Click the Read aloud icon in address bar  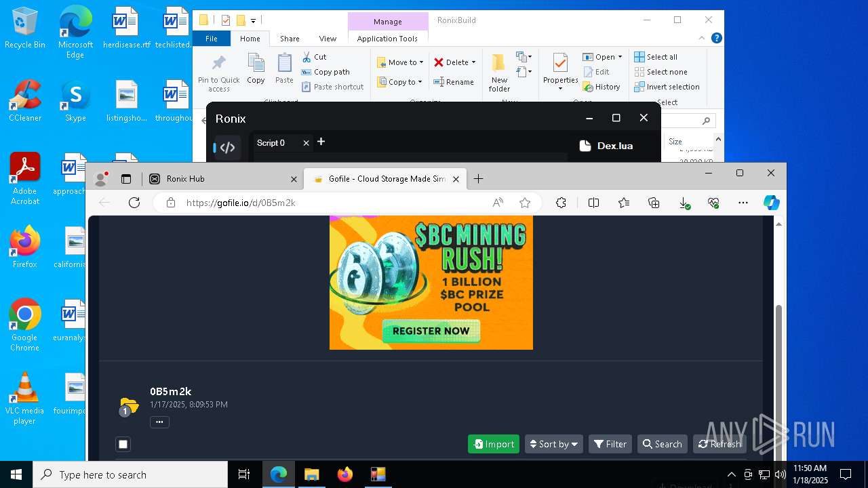click(x=498, y=203)
